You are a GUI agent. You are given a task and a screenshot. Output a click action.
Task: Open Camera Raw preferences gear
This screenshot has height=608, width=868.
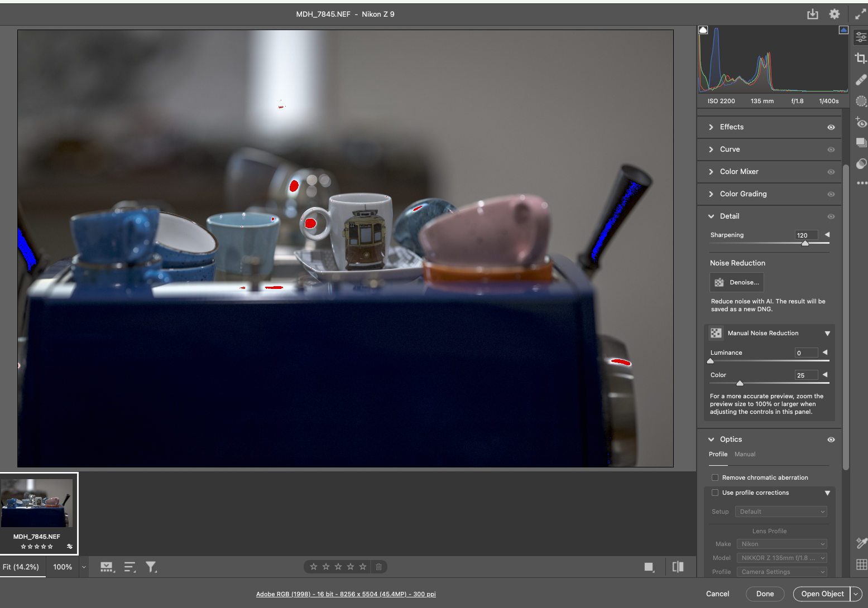coord(835,14)
